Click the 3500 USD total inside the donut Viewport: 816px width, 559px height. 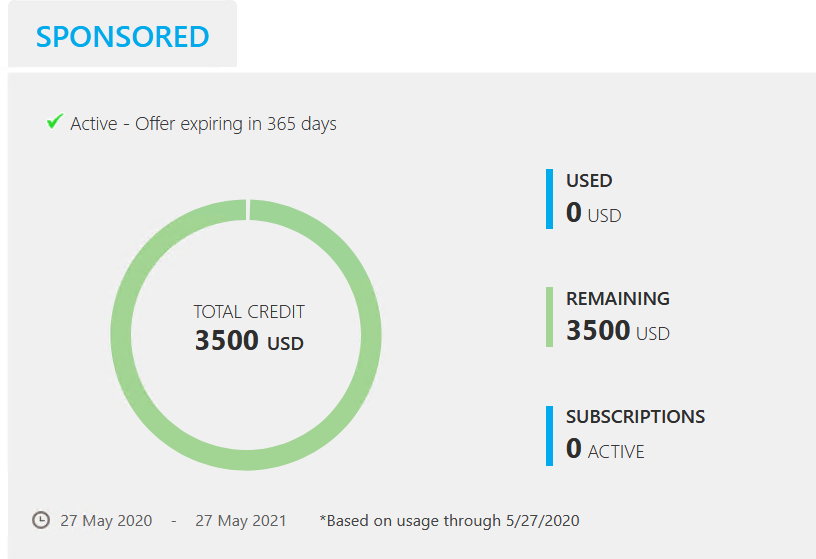[x=249, y=341]
